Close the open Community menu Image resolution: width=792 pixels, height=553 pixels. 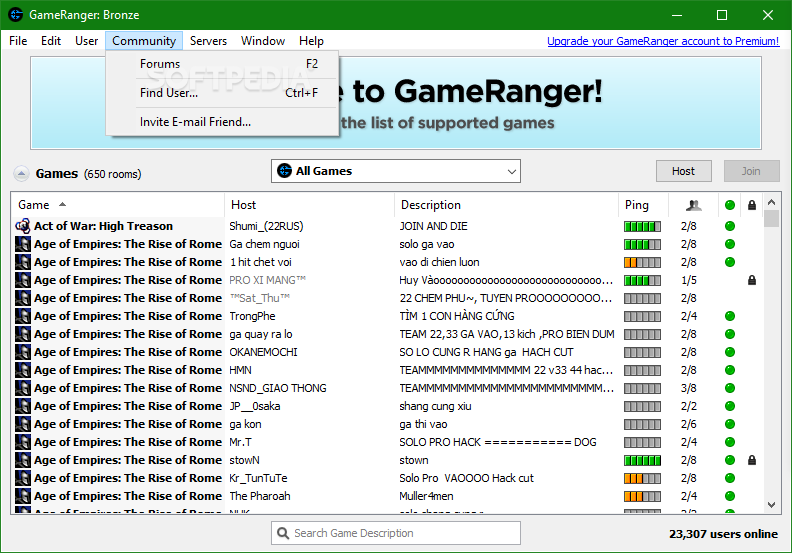tap(144, 41)
